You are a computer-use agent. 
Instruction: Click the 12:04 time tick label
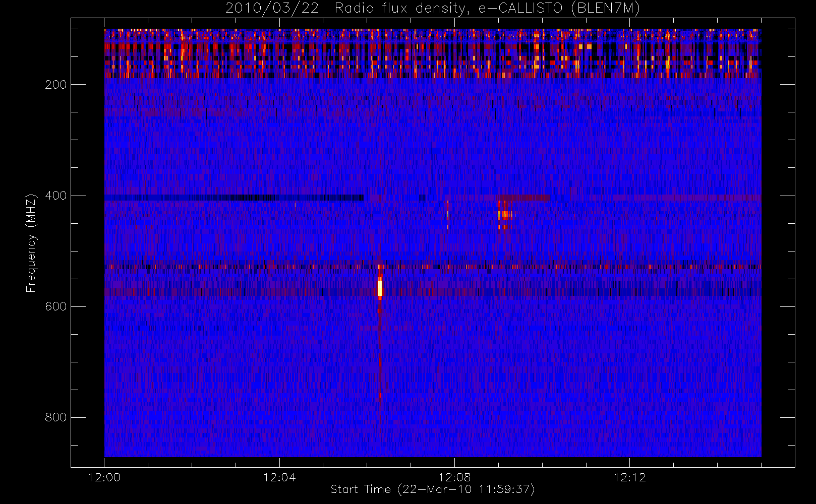pos(279,477)
